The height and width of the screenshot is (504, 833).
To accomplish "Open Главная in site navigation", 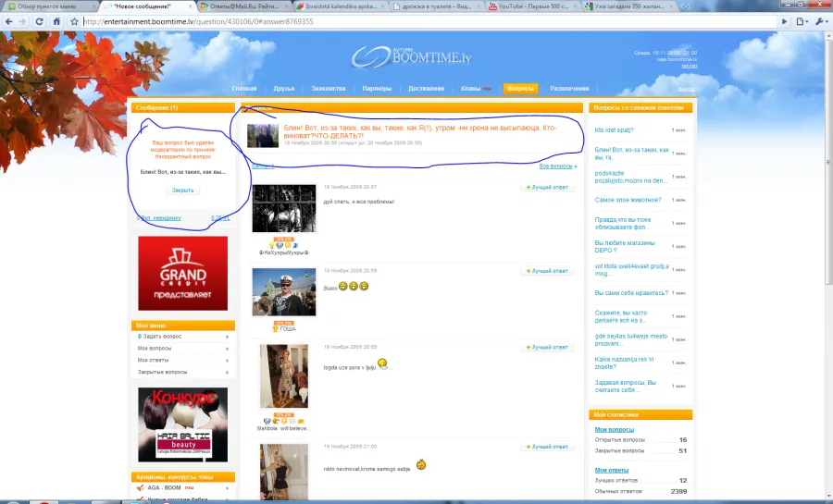I will click(x=243, y=89).
